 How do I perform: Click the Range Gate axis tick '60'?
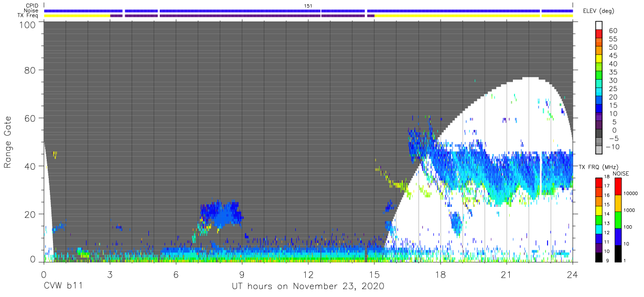[31, 118]
